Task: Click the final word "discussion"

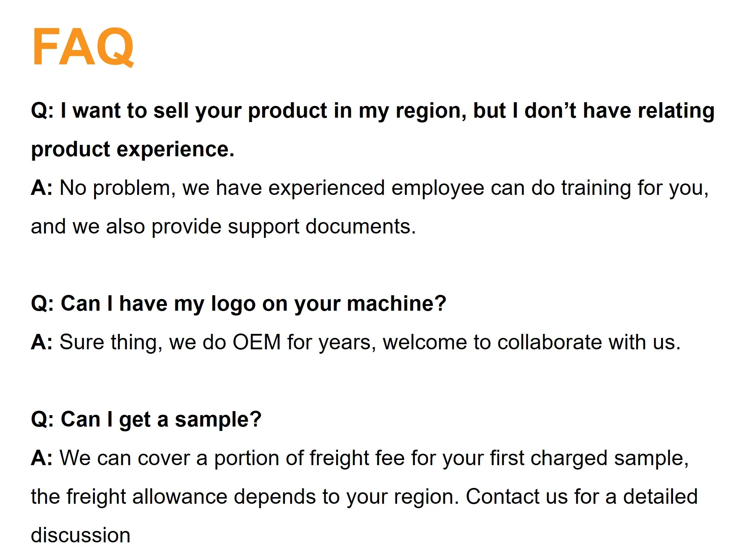Action: [x=81, y=535]
